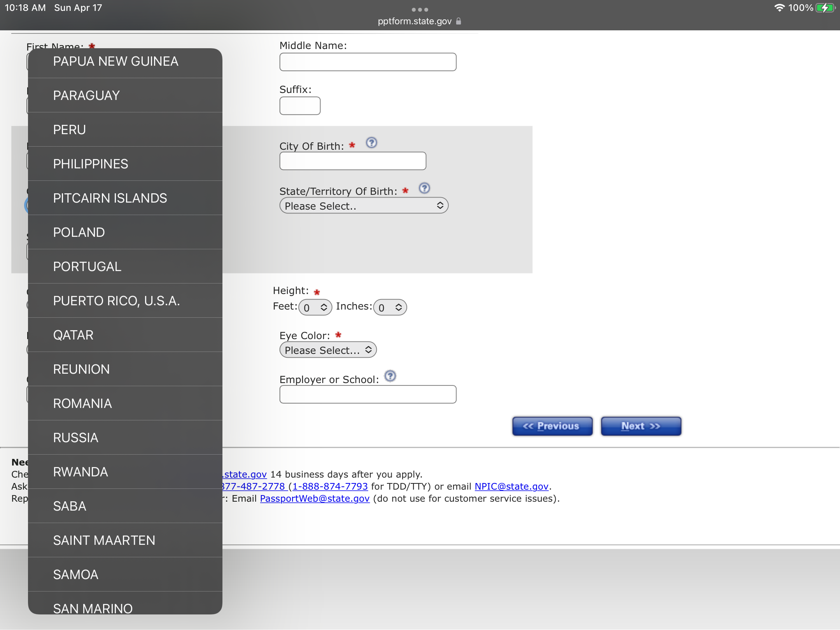Click the City Of Birth text field

tap(353, 161)
